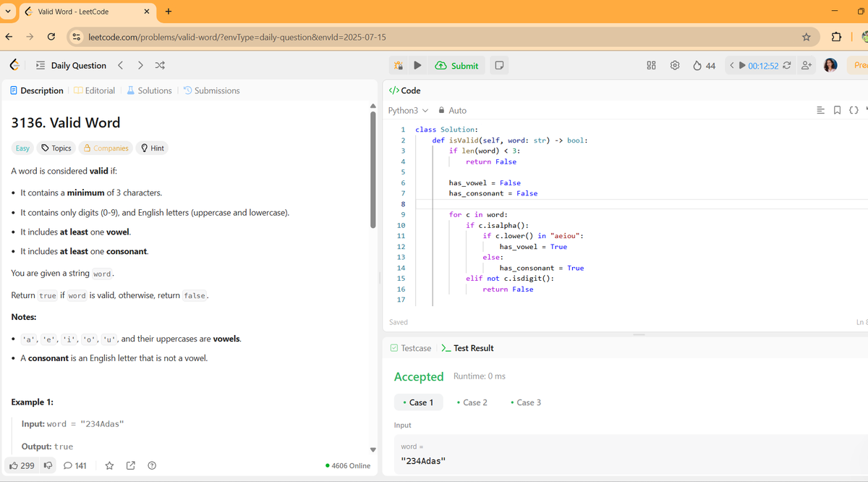Show the Hint

152,148
